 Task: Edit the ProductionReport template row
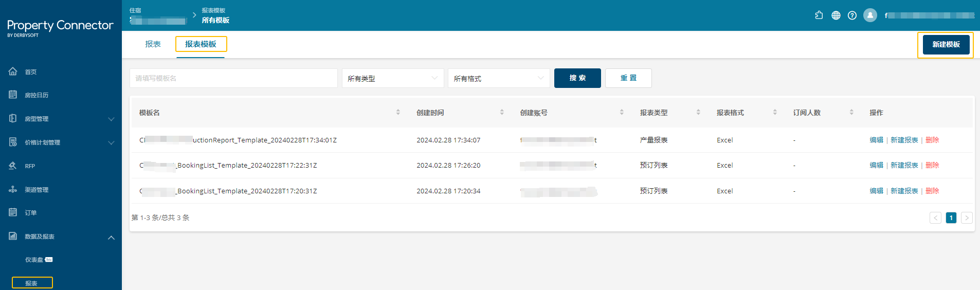(x=876, y=140)
